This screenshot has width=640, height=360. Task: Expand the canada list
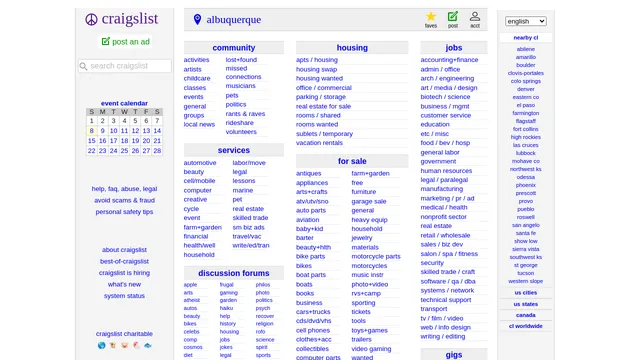pos(525,315)
